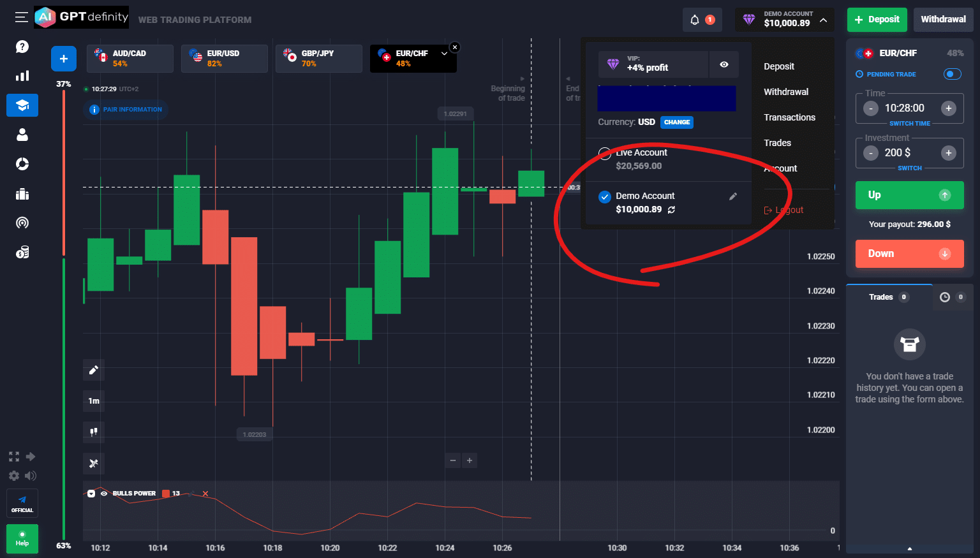980x558 pixels.
Task: Zoom out the chart
Action: click(453, 460)
